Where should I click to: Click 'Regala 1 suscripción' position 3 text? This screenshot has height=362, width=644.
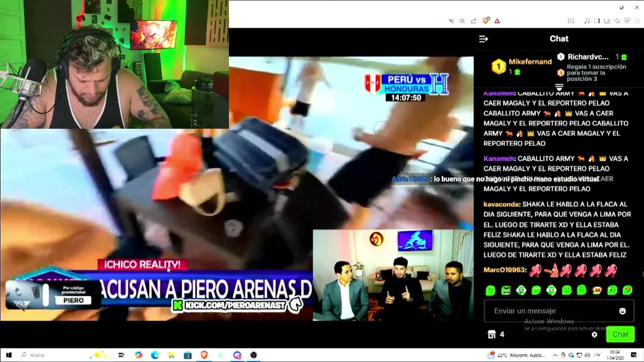click(x=597, y=72)
